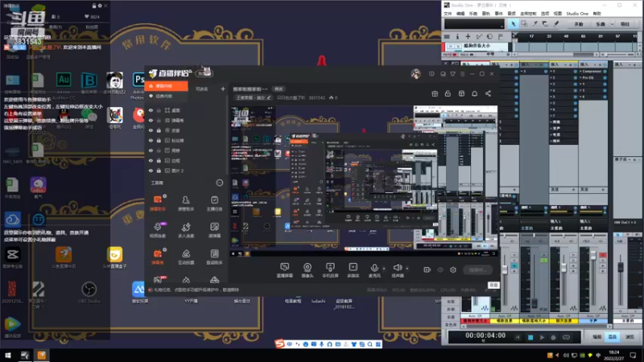Open the 多人连麦 tool
Screen dimensions: 644x362
click(x=186, y=230)
